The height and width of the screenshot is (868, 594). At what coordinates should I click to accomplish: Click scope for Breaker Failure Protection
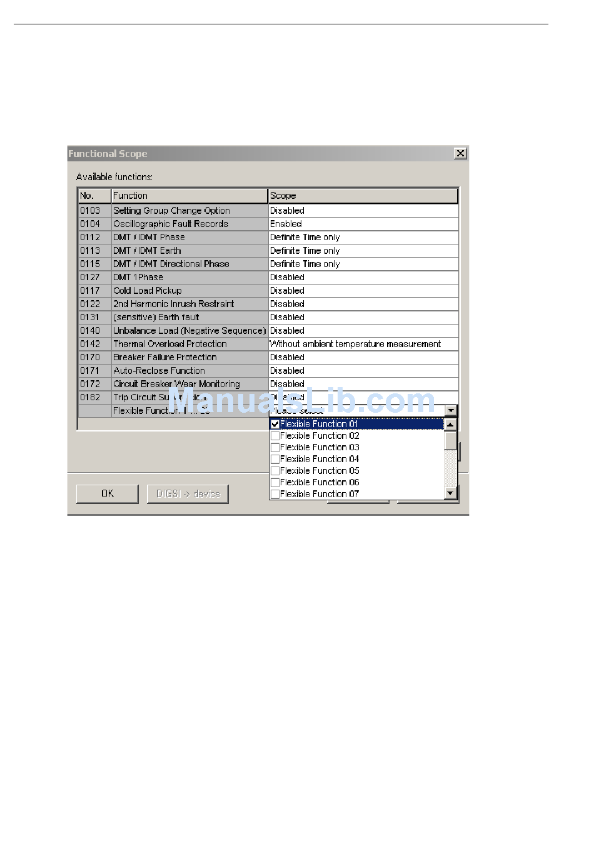[363, 357]
